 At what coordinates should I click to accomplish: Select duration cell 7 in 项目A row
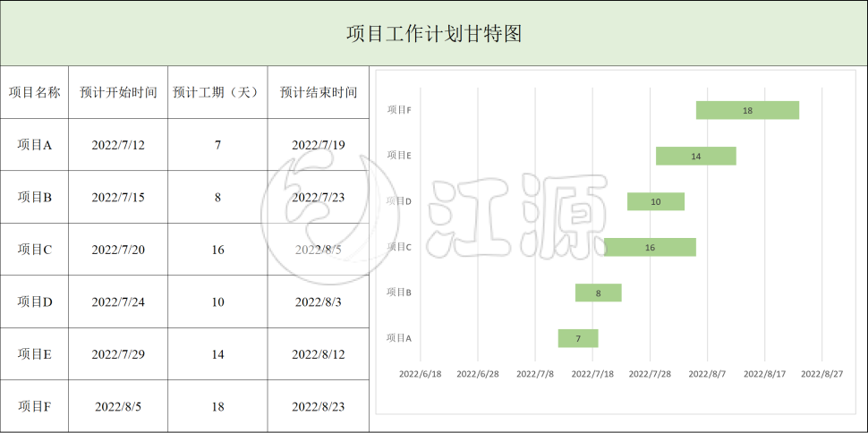pos(217,145)
